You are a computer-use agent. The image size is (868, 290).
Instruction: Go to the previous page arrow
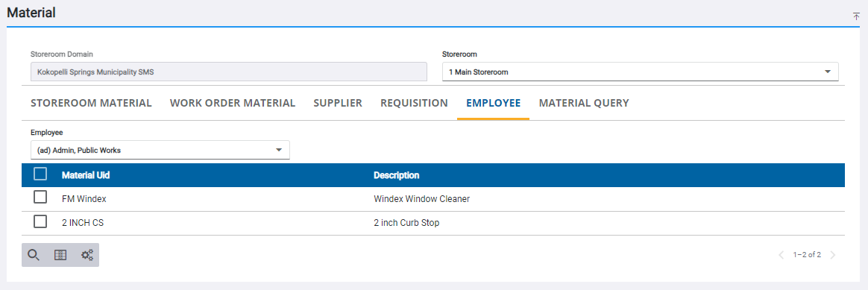pyautogui.click(x=781, y=255)
